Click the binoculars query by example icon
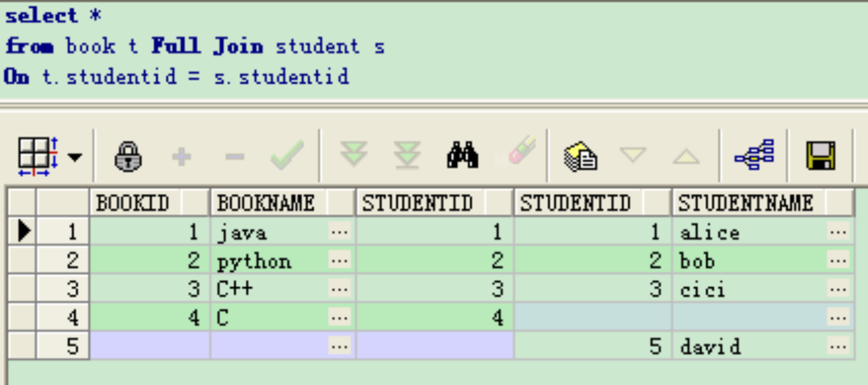Viewport: 868px width, 385px height. 463,155
